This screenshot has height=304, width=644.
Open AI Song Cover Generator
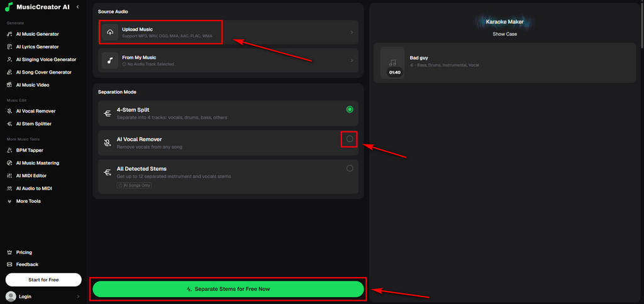(43, 72)
